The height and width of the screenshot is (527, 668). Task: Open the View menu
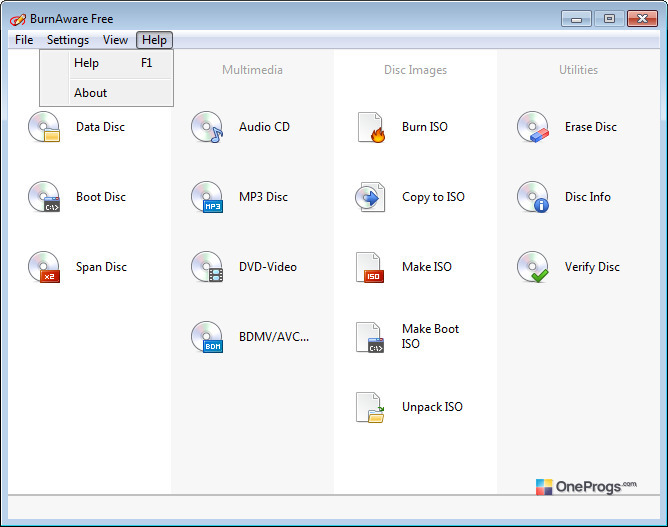115,40
